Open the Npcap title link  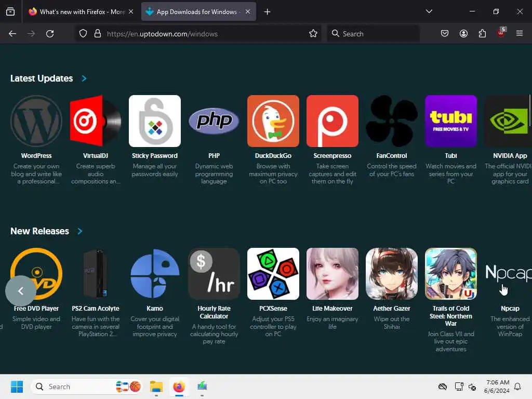tap(510, 309)
